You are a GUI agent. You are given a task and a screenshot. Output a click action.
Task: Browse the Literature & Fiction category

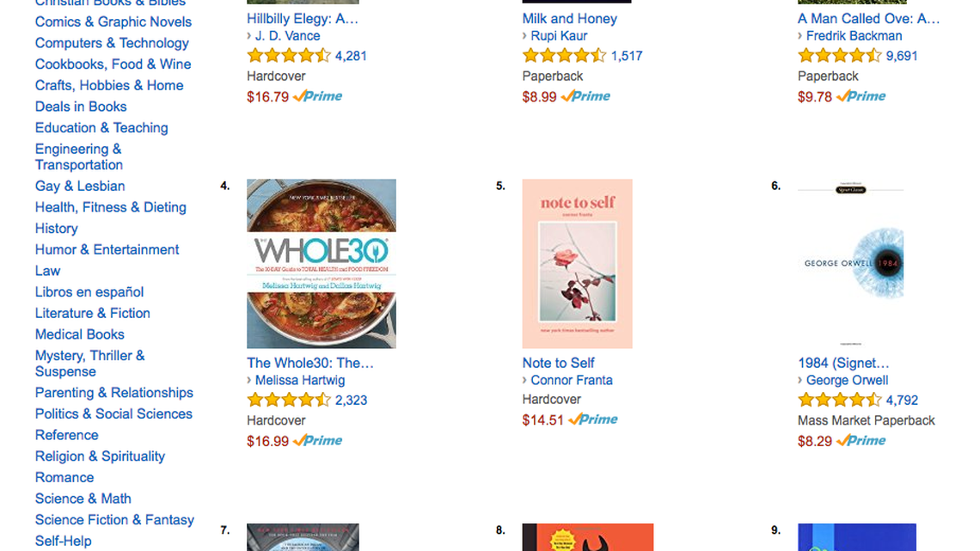click(92, 313)
